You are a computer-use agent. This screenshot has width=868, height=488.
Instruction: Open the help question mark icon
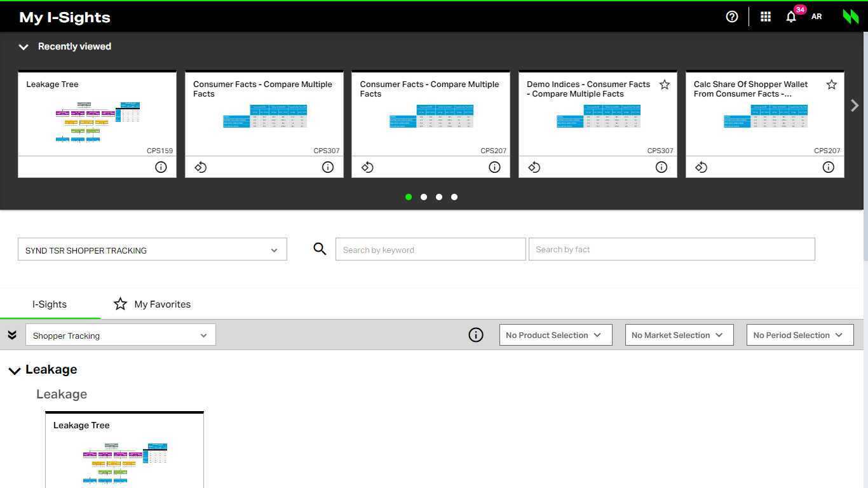pyautogui.click(x=731, y=17)
